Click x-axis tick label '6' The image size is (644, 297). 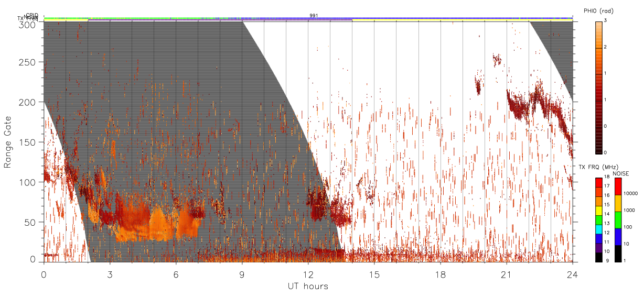pos(176,274)
